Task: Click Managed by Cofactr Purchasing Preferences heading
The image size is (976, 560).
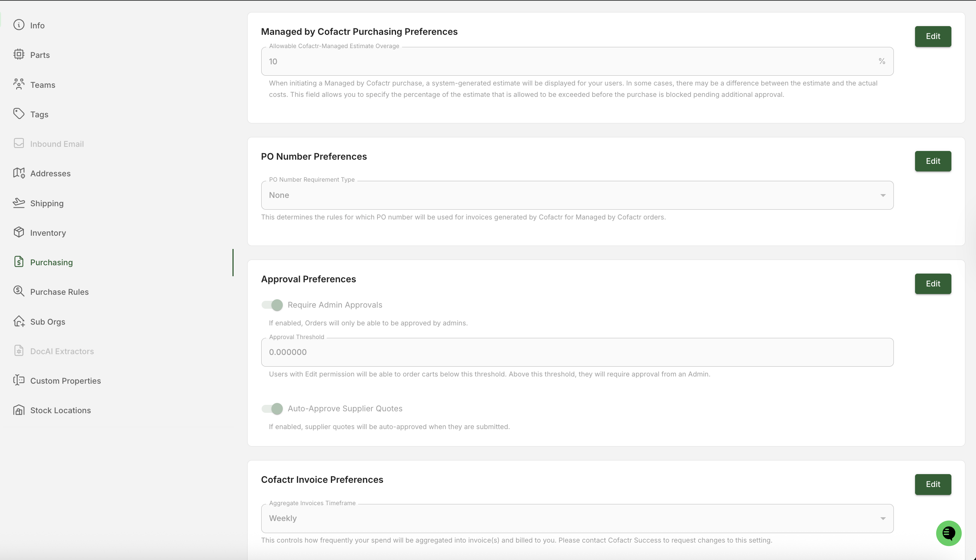Action: tap(359, 31)
